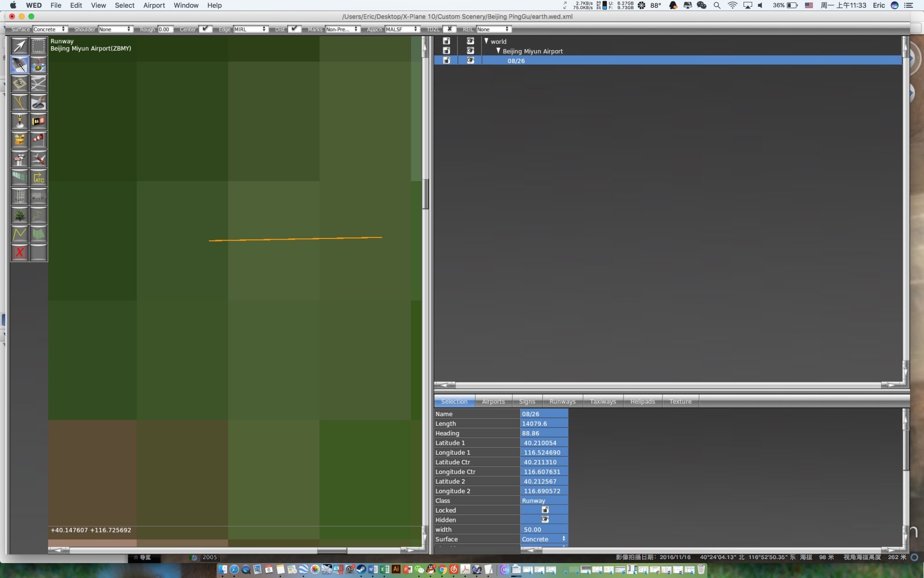Open Surface Concrete dropdown in property table
This screenshot has width=924, height=578.
coord(544,539)
